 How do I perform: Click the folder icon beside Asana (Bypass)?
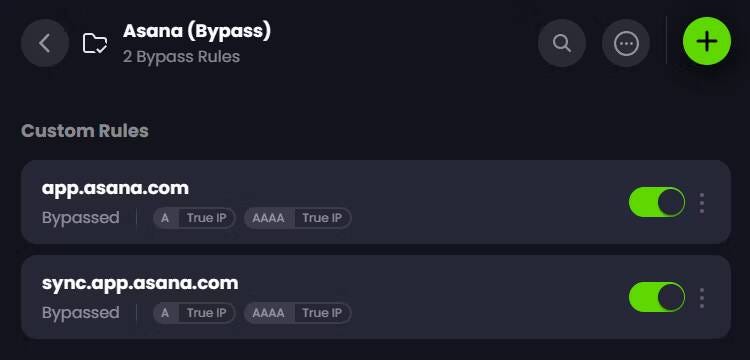[x=95, y=44]
